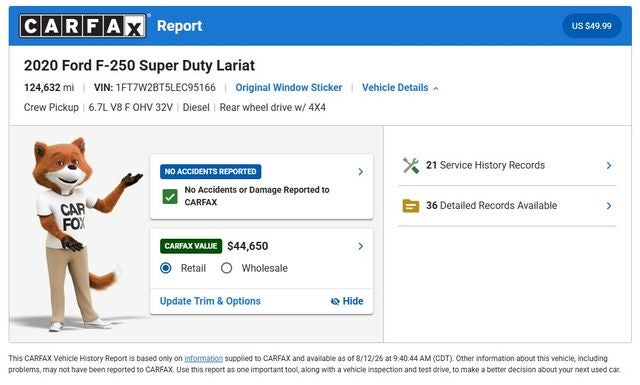Click the green CARFAX VALUE badge
This screenshot has height=385, width=640.
191,246
